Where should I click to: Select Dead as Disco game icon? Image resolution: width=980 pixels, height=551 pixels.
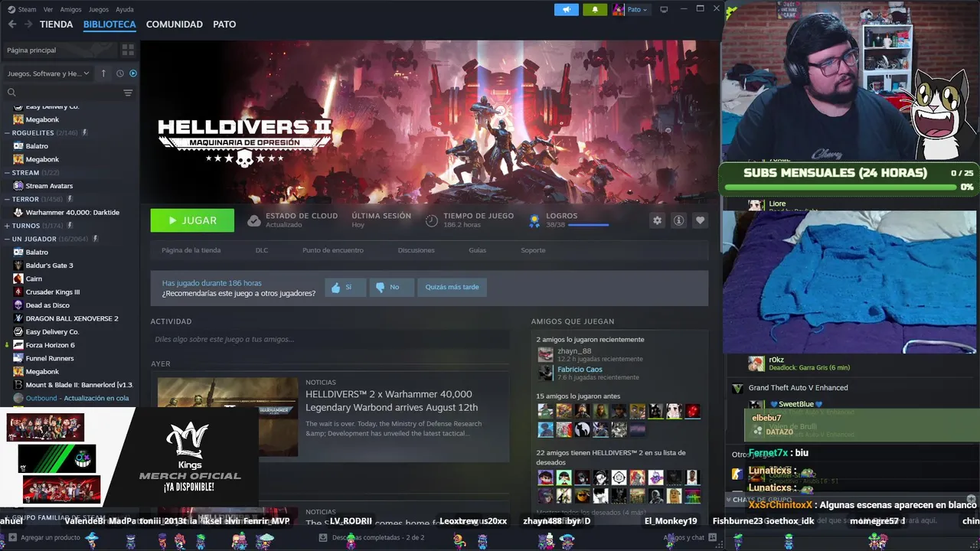point(18,305)
